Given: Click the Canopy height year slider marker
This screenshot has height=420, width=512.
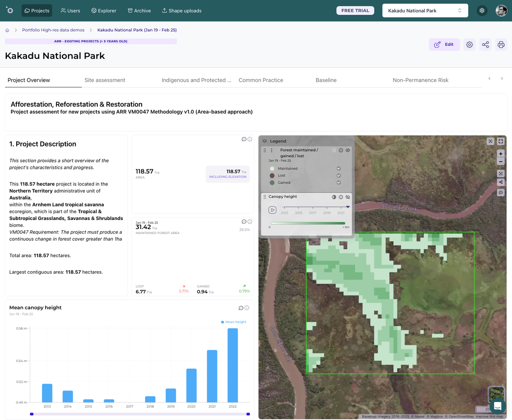Looking at the screenshot, I should point(348,207).
